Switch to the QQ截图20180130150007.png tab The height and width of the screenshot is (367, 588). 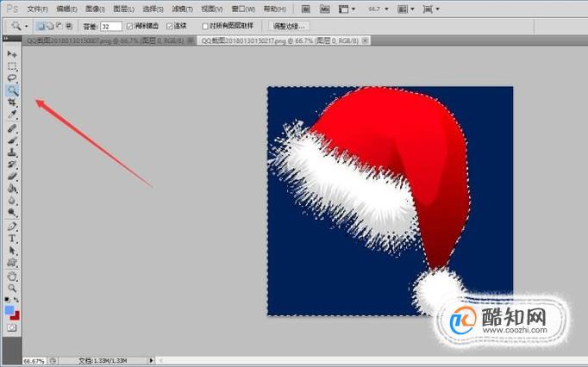click(105, 40)
